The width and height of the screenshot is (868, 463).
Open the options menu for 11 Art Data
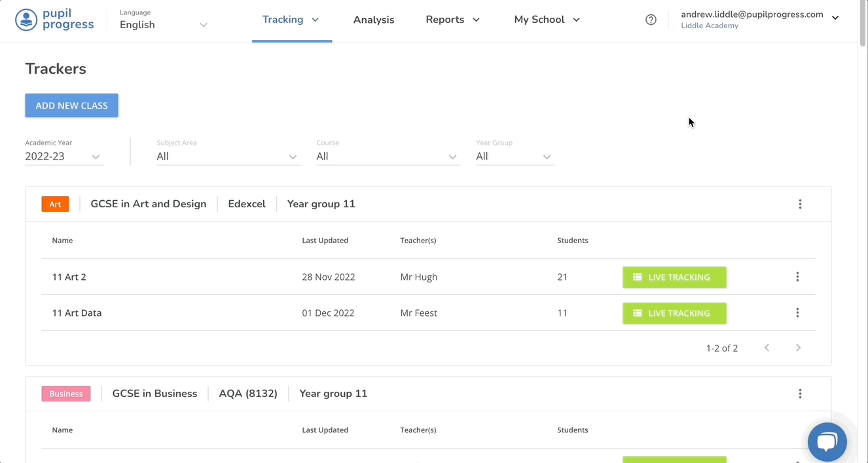point(797,313)
